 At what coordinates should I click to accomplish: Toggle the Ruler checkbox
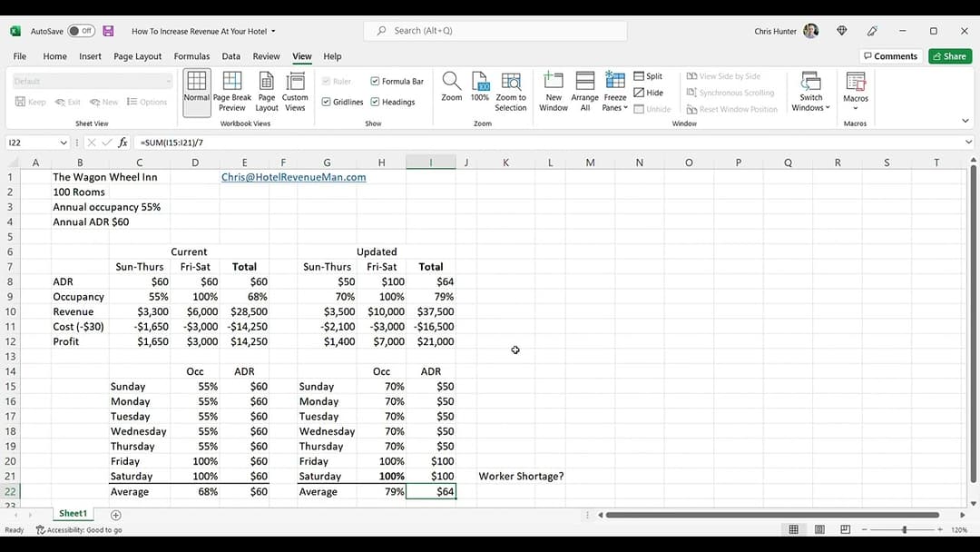tap(327, 82)
